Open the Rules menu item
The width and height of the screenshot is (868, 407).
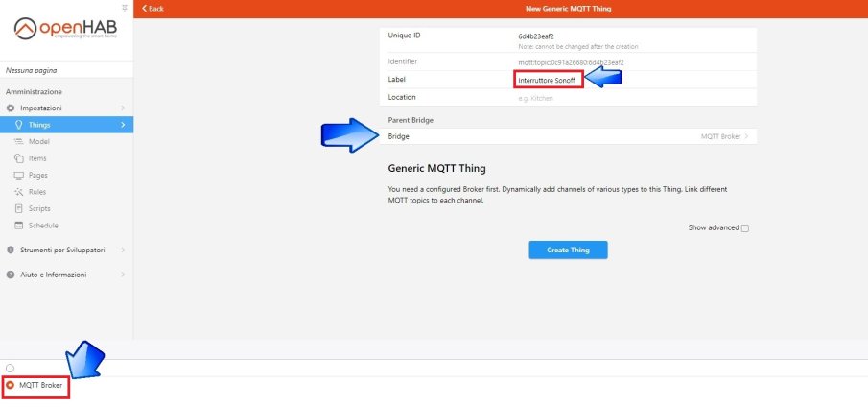tap(66, 192)
